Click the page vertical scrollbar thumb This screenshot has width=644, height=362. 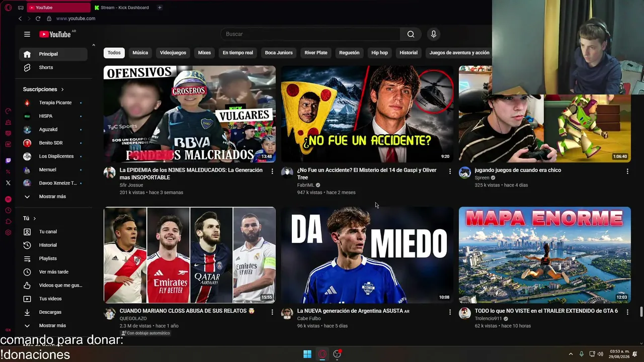point(641,312)
